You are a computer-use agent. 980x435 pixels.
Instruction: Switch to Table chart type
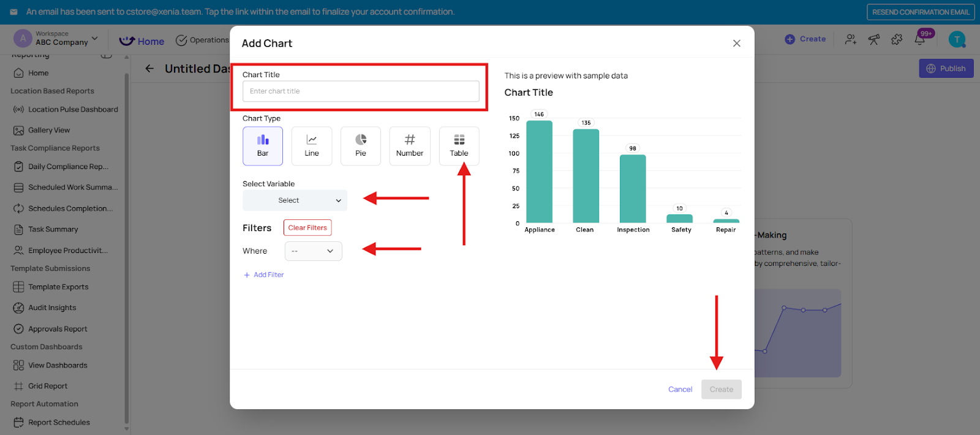[459, 146]
